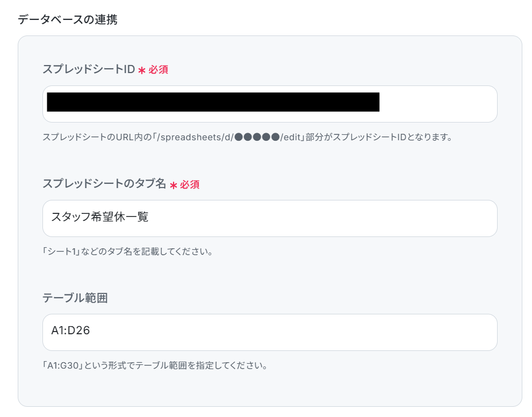Focus the スプレッドシートID input field
Screen dimensions: 532x417
pyautogui.click(x=270, y=104)
